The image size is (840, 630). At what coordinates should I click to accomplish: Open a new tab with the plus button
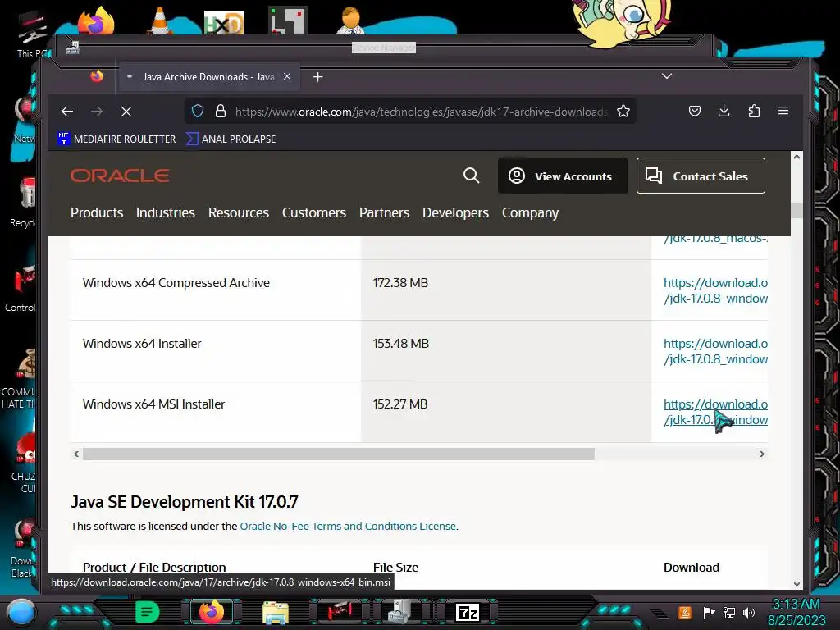point(317,77)
